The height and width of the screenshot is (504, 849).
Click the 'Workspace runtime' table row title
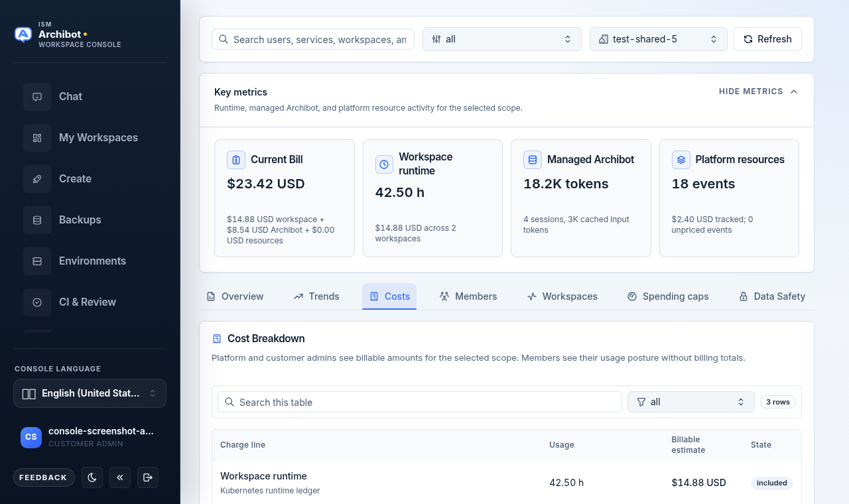[x=263, y=476]
